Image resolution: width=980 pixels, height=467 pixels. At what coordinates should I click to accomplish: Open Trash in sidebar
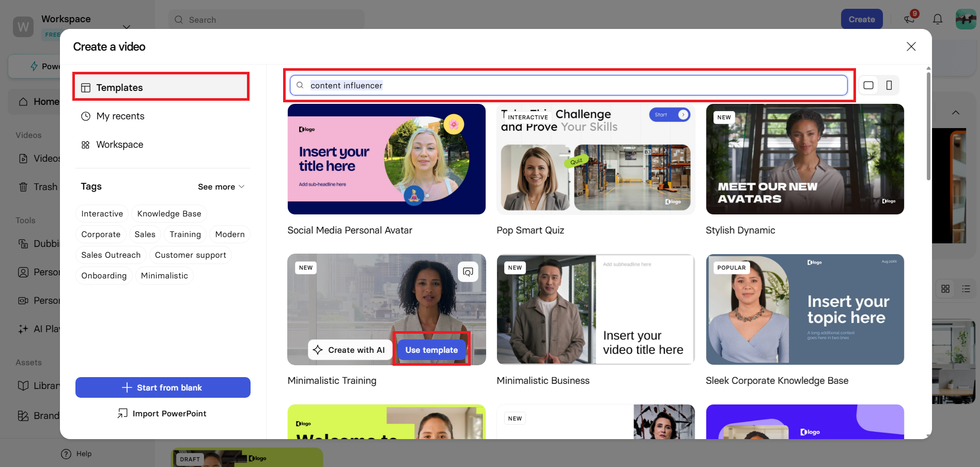click(x=37, y=187)
